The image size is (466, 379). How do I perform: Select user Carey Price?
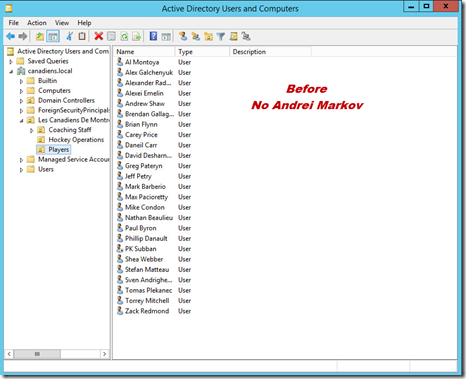click(141, 135)
